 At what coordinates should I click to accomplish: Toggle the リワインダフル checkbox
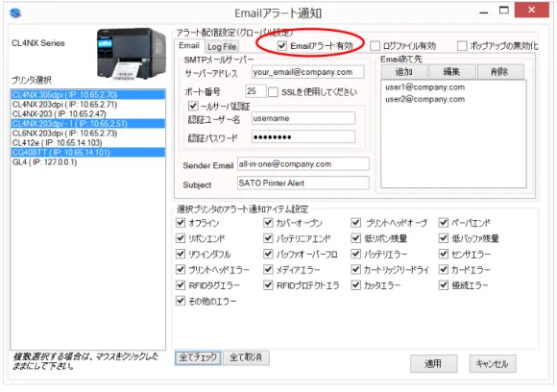[x=181, y=254]
